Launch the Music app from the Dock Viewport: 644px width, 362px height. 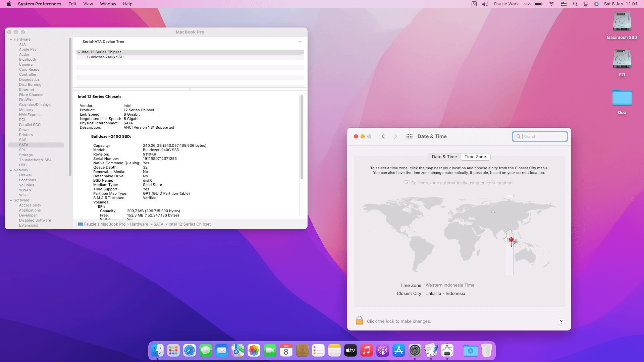(x=367, y=351)
